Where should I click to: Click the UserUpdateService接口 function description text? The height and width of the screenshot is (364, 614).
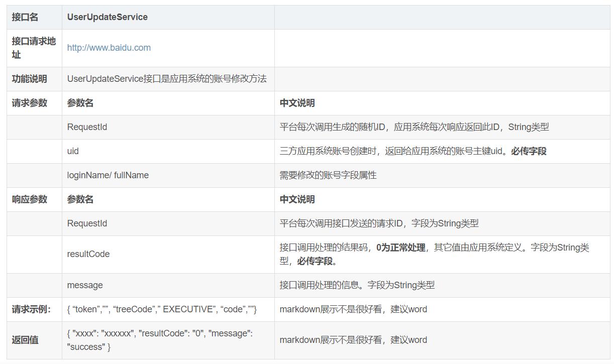pyautogui.click(x=167, y=79)
